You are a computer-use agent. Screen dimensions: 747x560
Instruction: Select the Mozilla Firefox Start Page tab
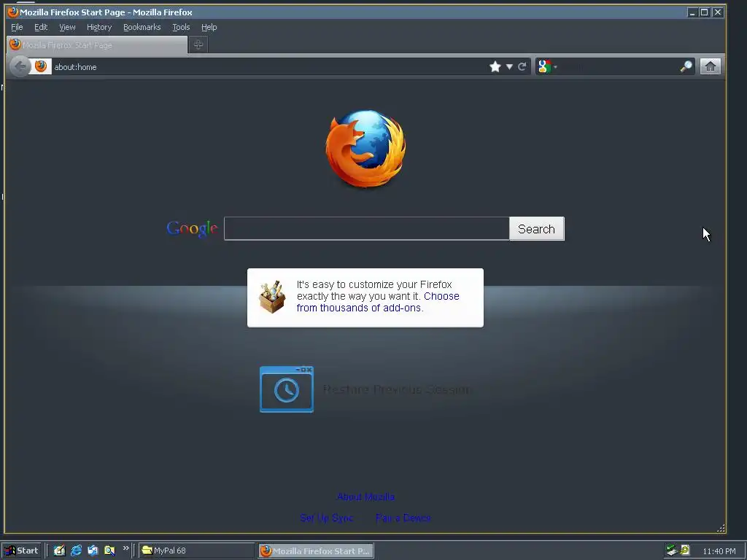pyautogui.click(x=97, y=44)
